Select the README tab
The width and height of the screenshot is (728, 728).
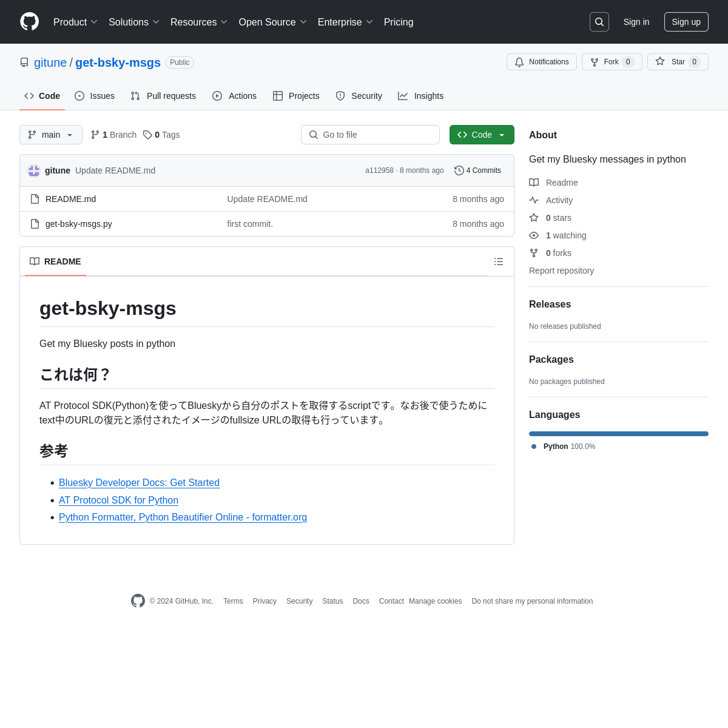pos(55,261)
